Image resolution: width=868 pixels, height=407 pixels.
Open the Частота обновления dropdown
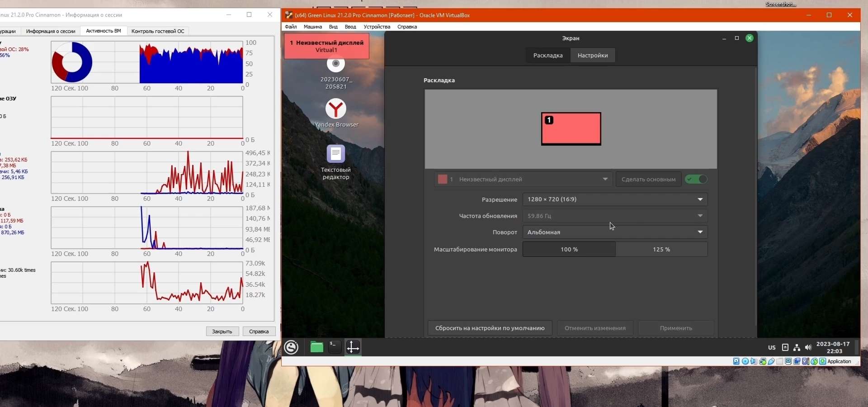click(615, 216)
